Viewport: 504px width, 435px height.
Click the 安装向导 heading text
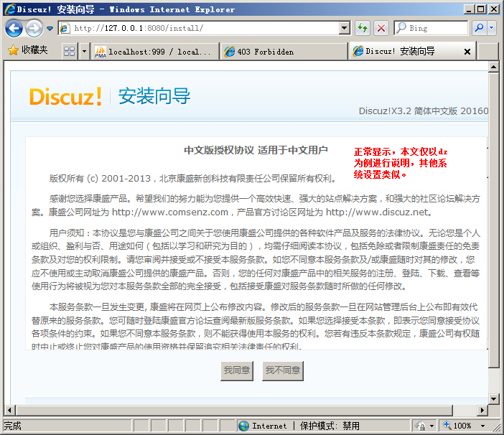click(154, 95)
